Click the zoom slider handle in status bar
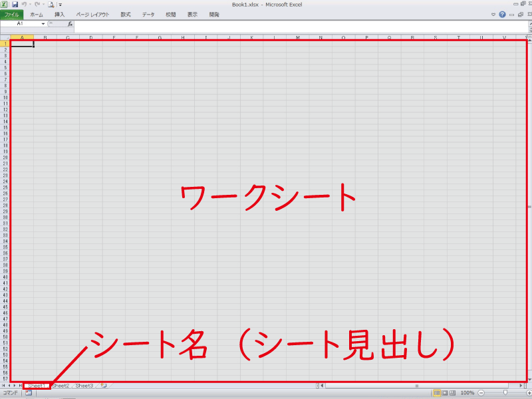 [x=505, y=393]
